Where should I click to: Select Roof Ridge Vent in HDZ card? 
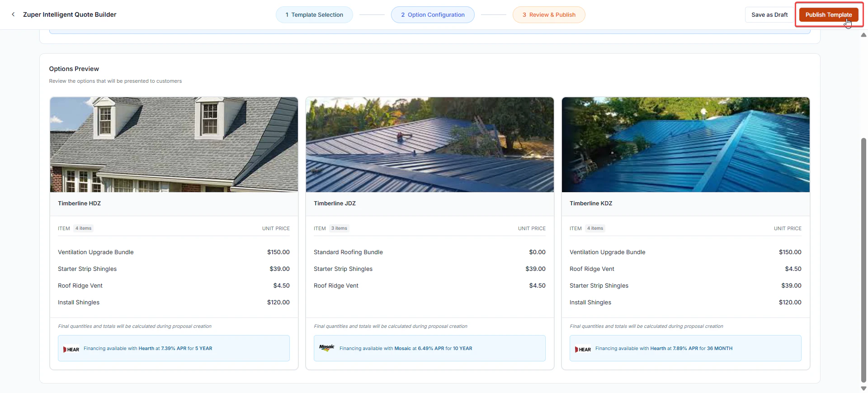(x=80, y=286)
